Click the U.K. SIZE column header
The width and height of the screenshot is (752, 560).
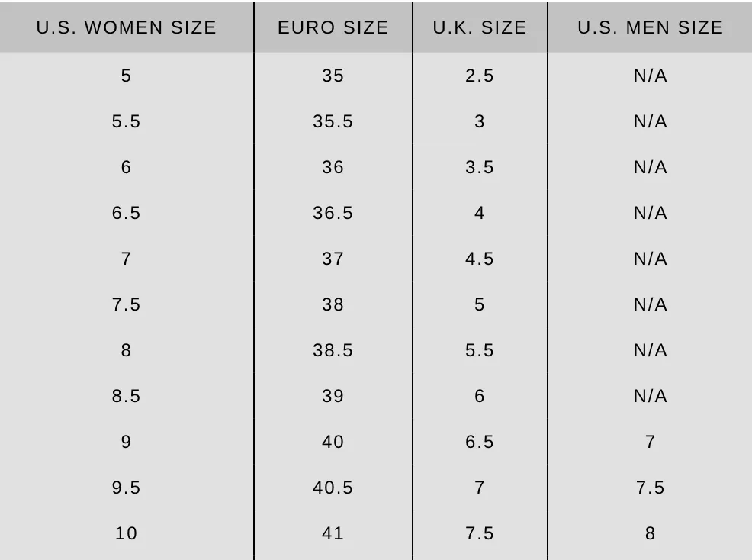click(480, 27)
